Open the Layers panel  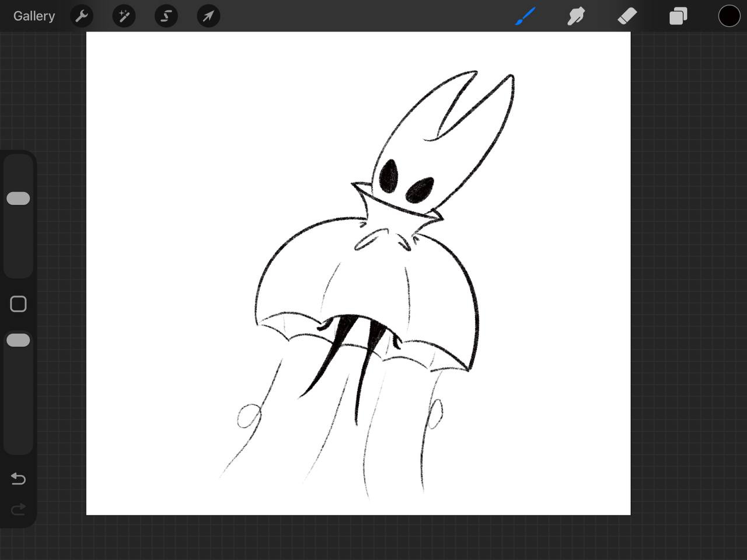[x=678, y=16]
